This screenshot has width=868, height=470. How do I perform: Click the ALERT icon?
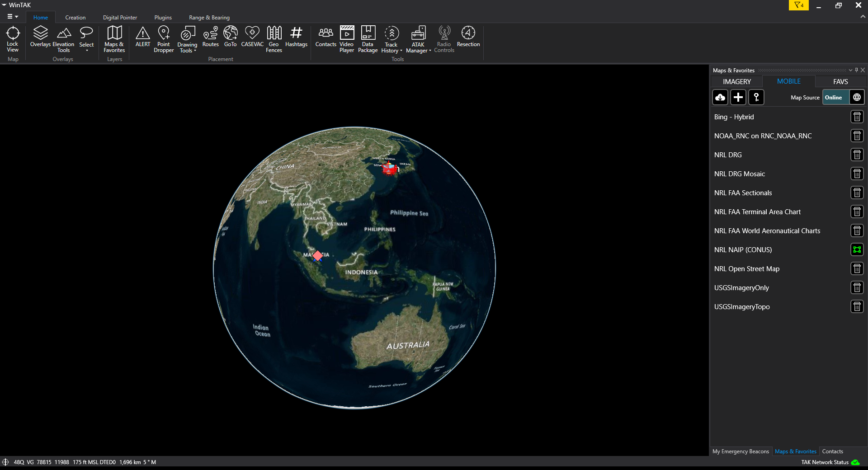click(x=143, y=37)
